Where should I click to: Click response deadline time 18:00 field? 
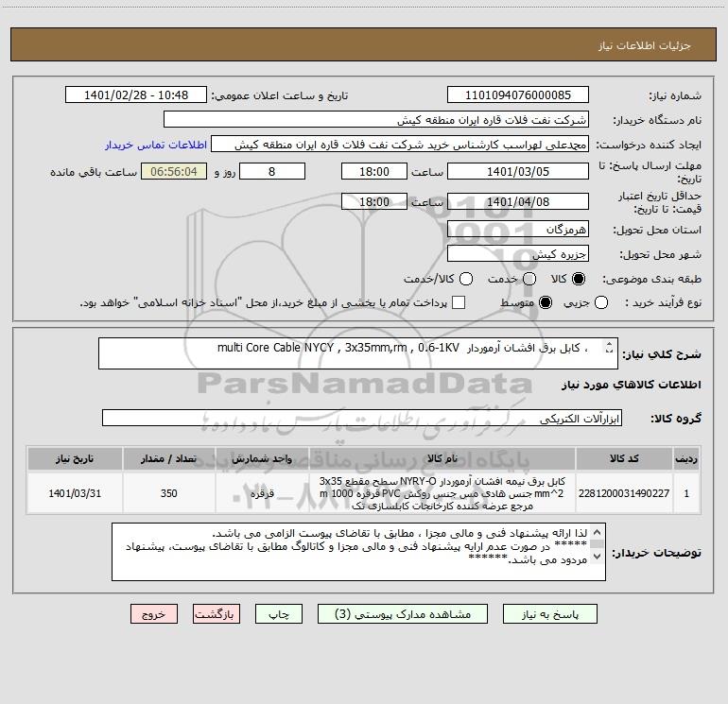(374, 171)
